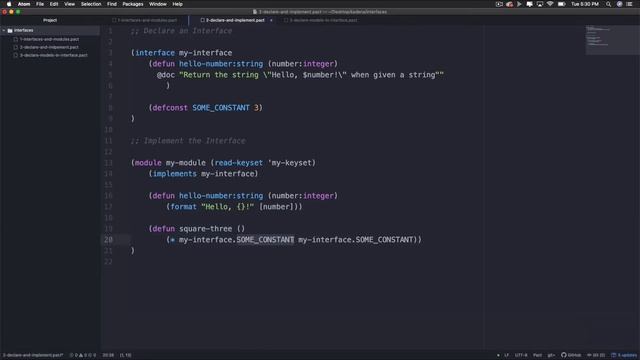Change the LF line ending setting
Screen dimensions: 640x360
pos(507,355)
